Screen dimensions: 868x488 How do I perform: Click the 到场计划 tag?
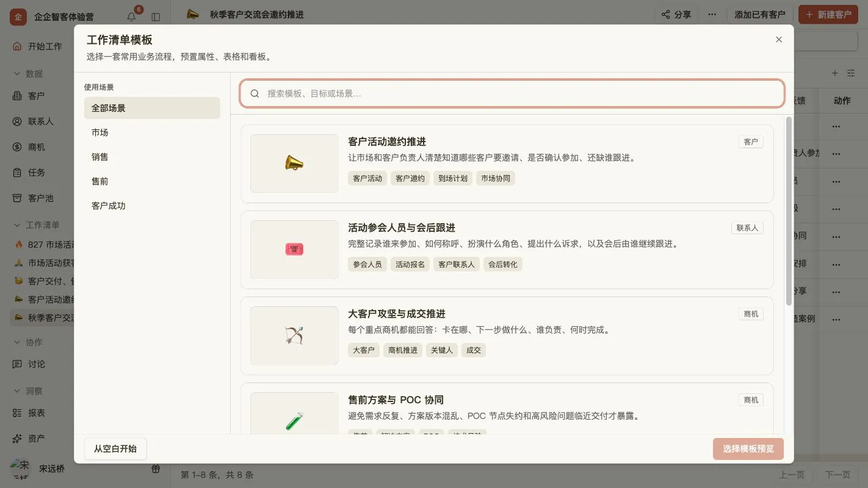453,178
